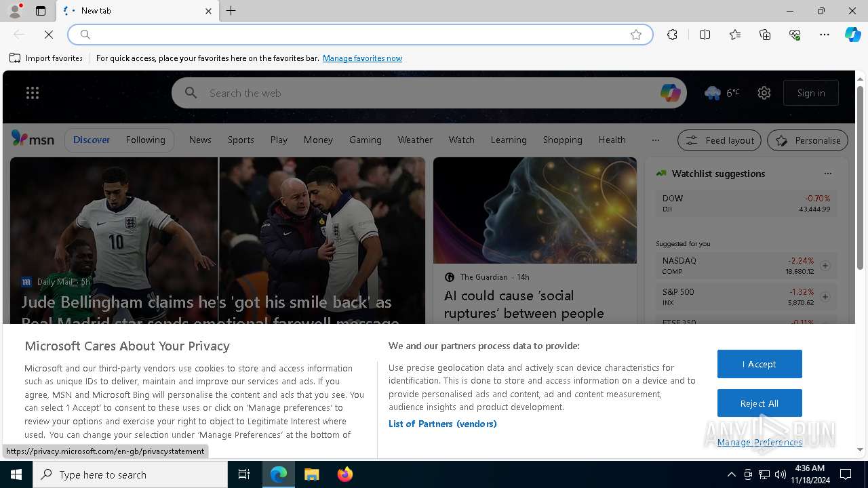Open MSN page settings gear
This screenshot has height=488, width=868.
[x=764, y=93]
